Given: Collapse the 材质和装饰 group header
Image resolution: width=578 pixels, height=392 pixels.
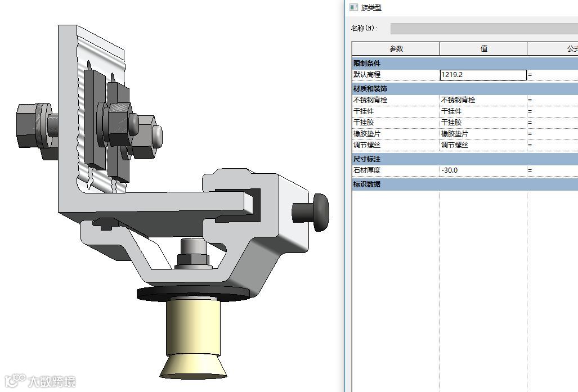Looking at the screenshot, I should tap(465, 89).
